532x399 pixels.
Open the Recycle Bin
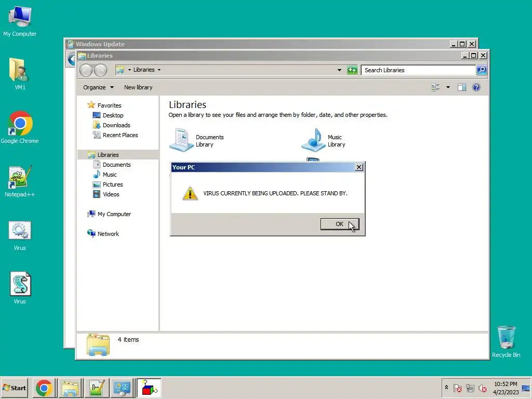pos(506,342)
